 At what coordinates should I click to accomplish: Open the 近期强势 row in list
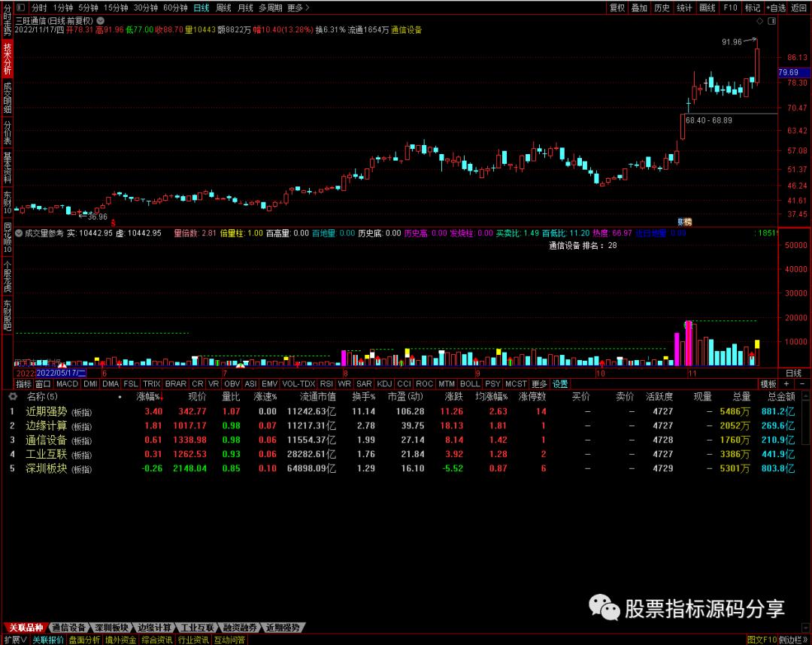pos(406,411)
